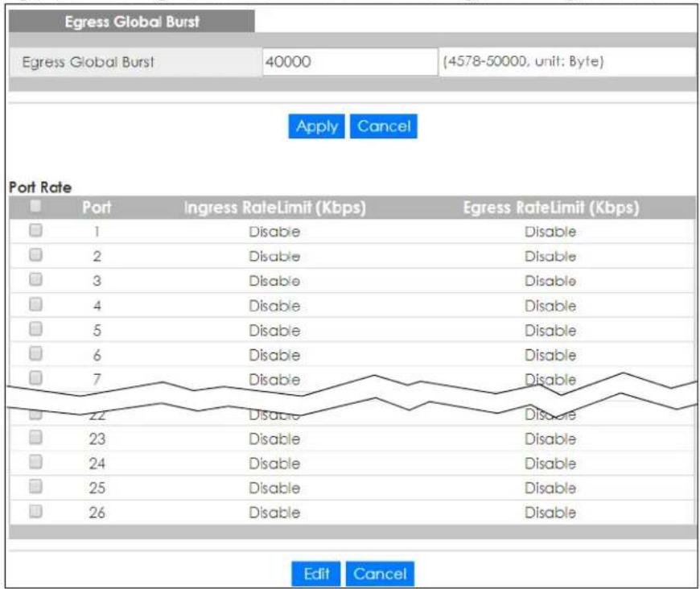Click port number 6 cell
Screen dimensions: 700x589
click(97, 355)
